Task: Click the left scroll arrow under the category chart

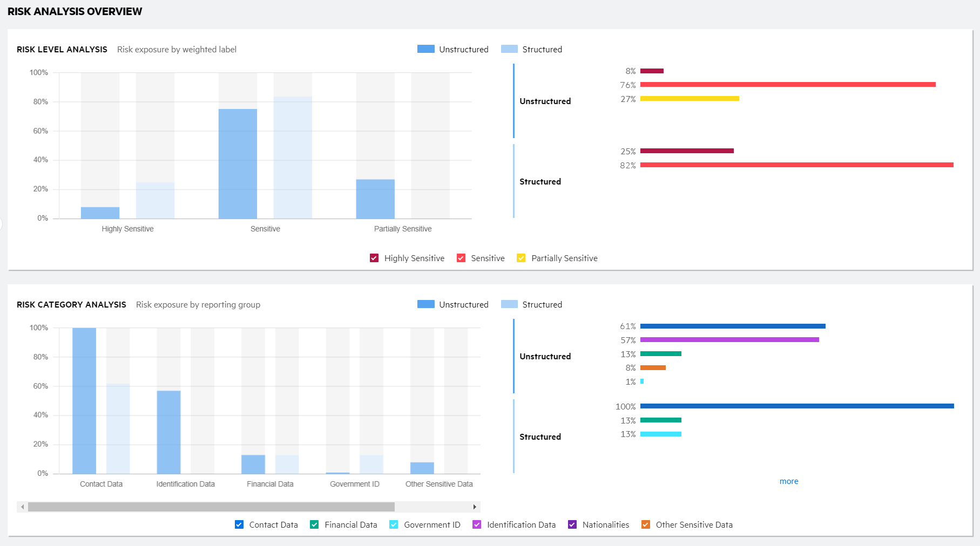Action: [x=22, y=507]
